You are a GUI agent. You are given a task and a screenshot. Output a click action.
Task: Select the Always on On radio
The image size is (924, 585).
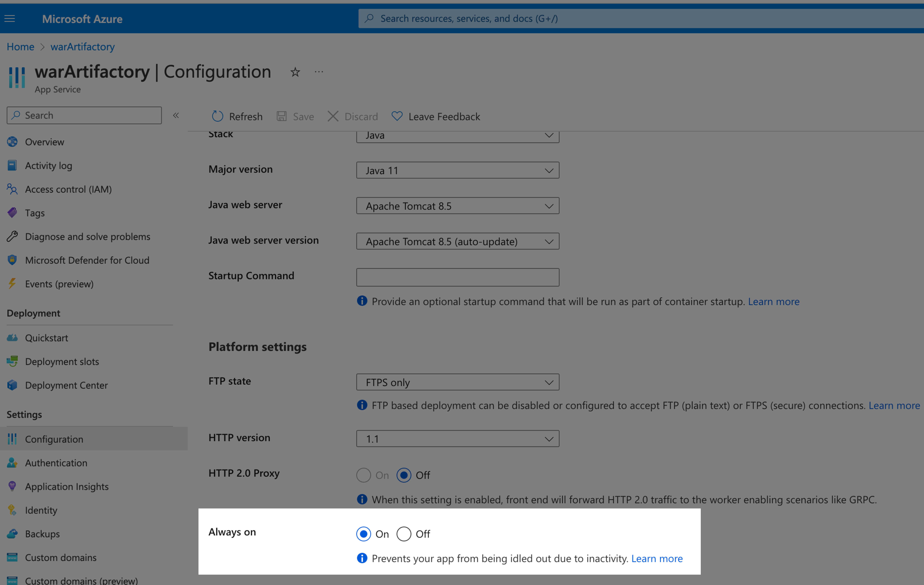[x=363, y=534]
